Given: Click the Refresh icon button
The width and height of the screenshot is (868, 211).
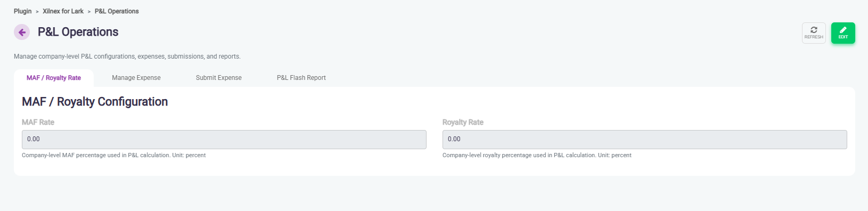Looking at the screenshot, I should coord(814,33).
